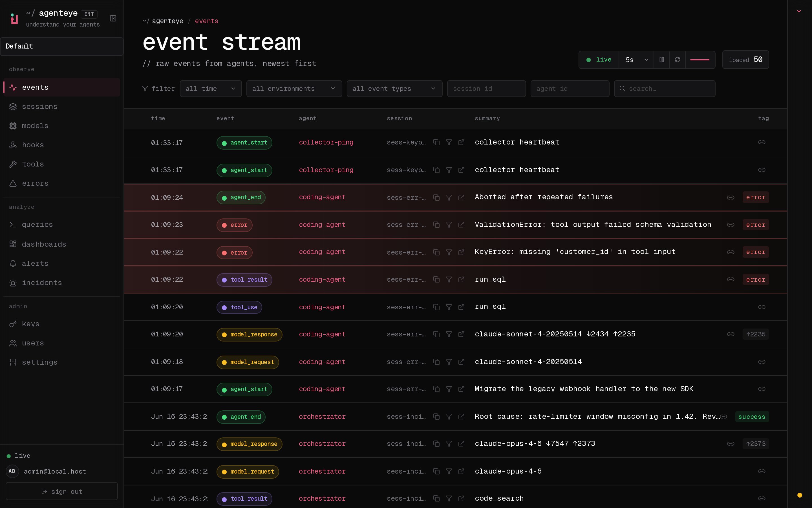Viewport: 812px width, 508px height.
Task: Copy session id in claude-sonnet model_response row
Action: [436, 334]
